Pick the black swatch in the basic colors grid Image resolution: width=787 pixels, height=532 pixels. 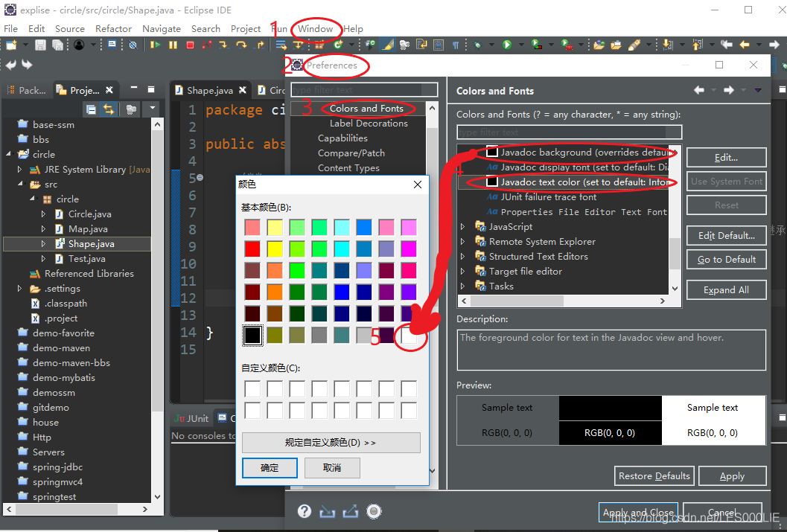click(x=252, y=335)
